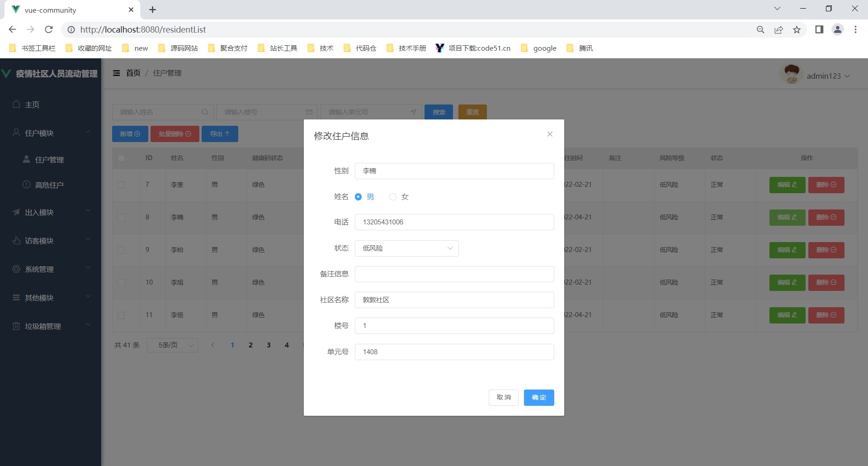The height and width of the screenshot is (466, 868).
Task: Open 主页 in the sidebar
Action: point(51,105)
